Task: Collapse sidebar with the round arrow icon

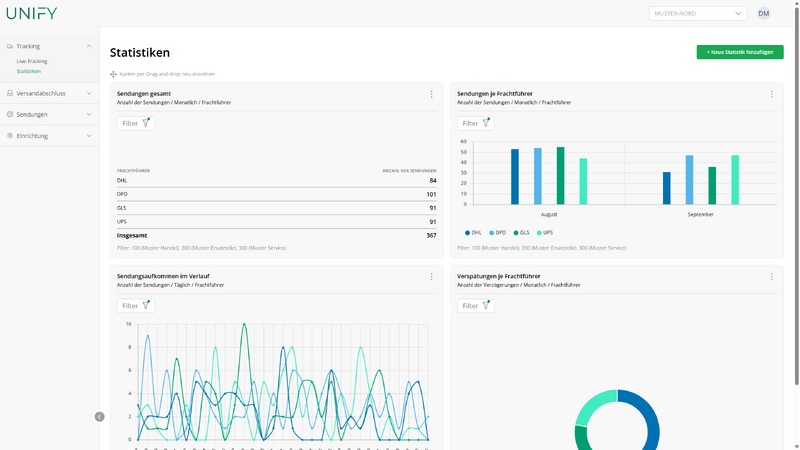Action: 99,417
